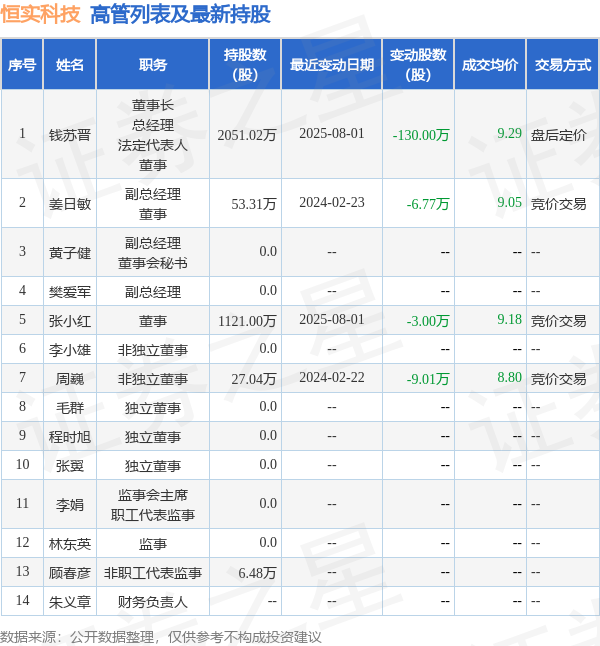The width and height of the screenshot is (600, 646).
Task: Click the 27.04万 holdings value
Action: coord(254,379)
